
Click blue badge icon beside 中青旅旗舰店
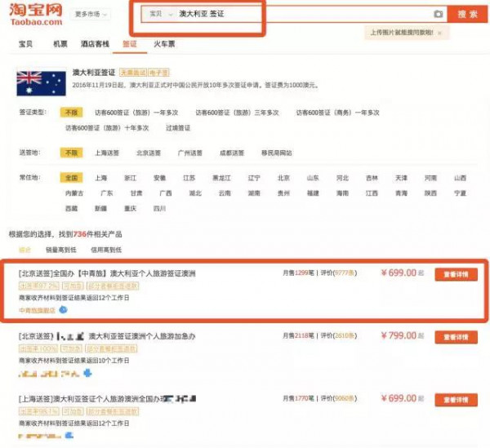pos(63,310)
